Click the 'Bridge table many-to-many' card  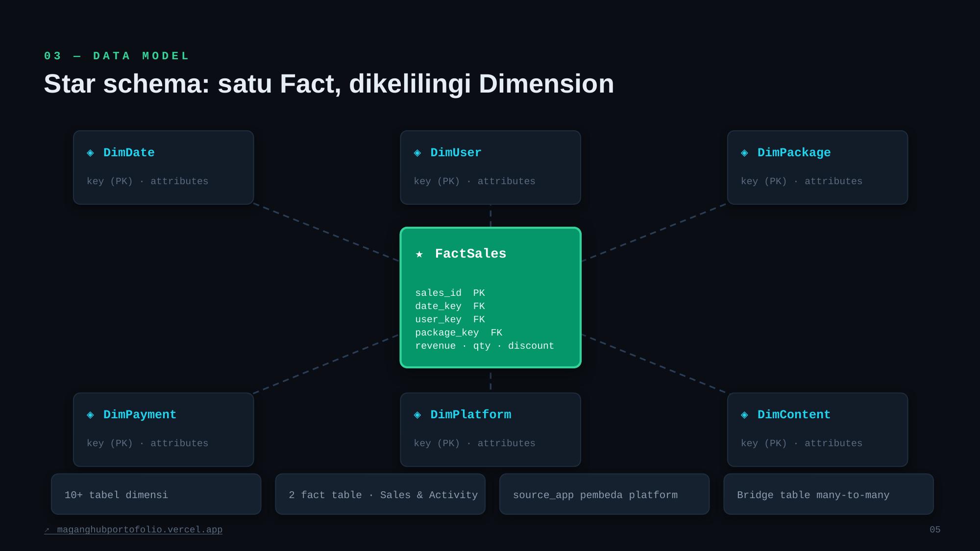(x=829, y=494)
